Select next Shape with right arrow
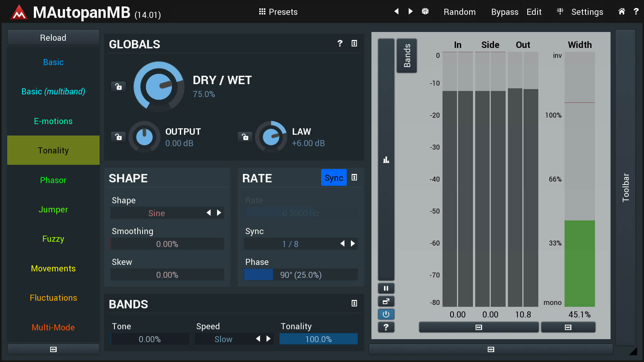The width and height of the screenshot is (644, 362). 219,213
